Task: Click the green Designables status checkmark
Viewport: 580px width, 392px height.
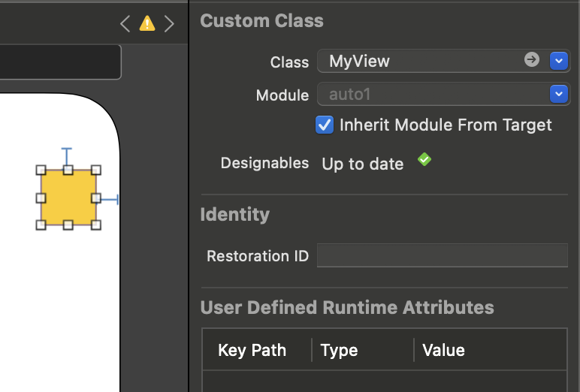Action: point(424,159)
